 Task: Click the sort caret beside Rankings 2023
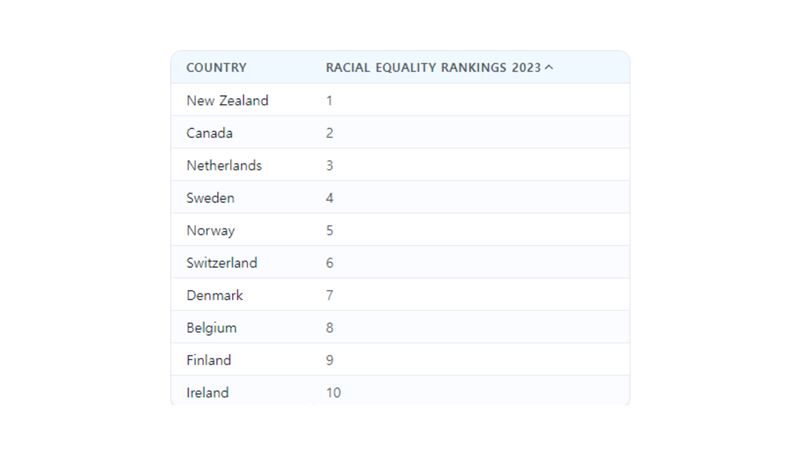[x=549, y=68]
